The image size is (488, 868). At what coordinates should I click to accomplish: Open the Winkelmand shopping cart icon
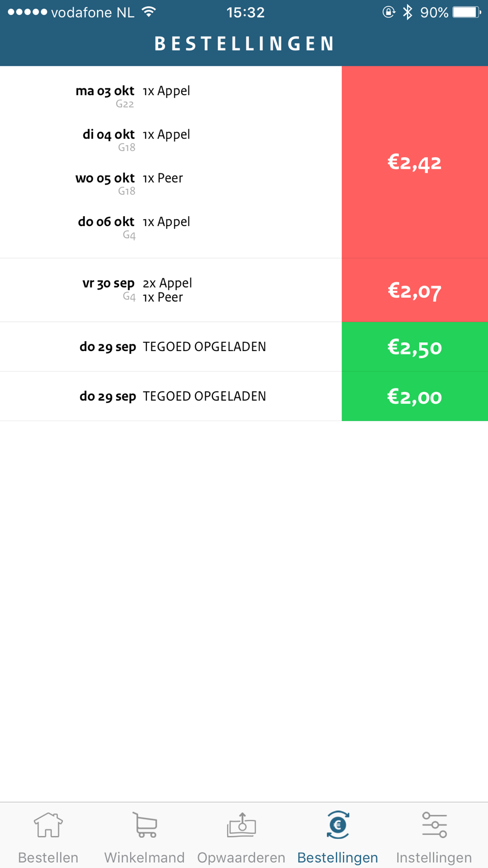pos(145,825)
